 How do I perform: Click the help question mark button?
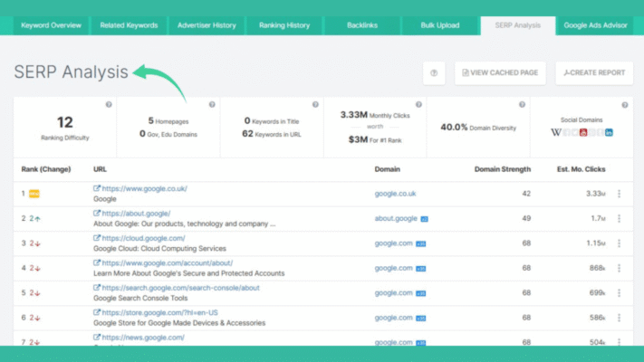tap(434, 72)
